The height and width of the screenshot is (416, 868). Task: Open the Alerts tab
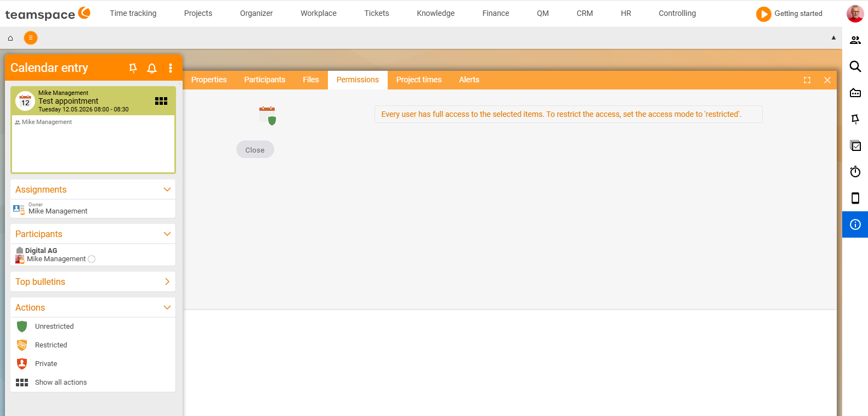(x=469, y=80)
